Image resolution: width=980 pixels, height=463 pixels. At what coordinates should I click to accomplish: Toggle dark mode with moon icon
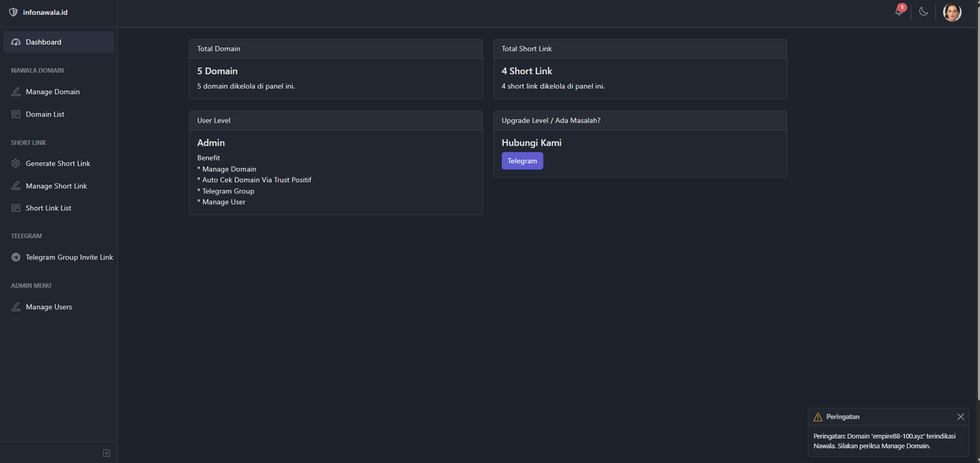(923, 11)
